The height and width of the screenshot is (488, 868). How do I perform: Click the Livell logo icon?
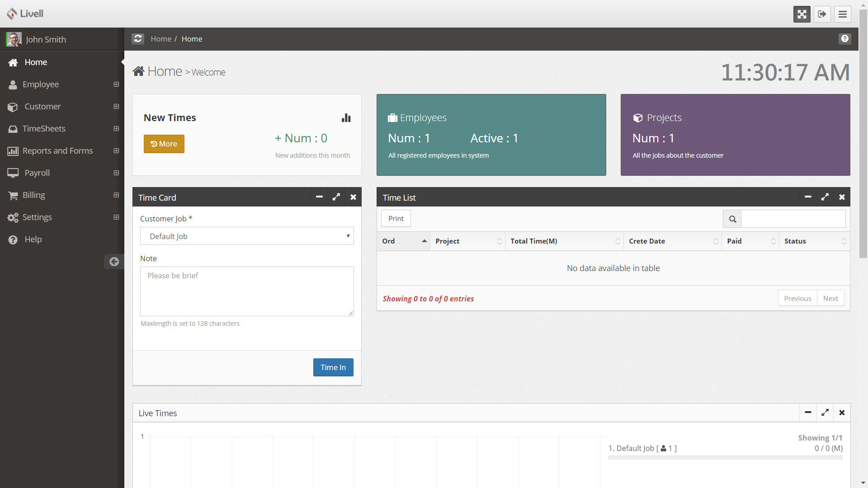click(12, 14)
